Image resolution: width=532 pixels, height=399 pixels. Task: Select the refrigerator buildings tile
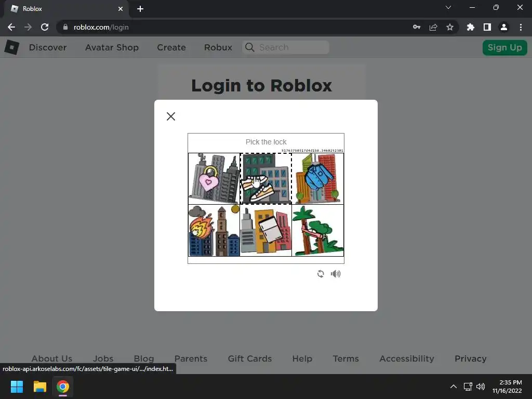[266, 230]
